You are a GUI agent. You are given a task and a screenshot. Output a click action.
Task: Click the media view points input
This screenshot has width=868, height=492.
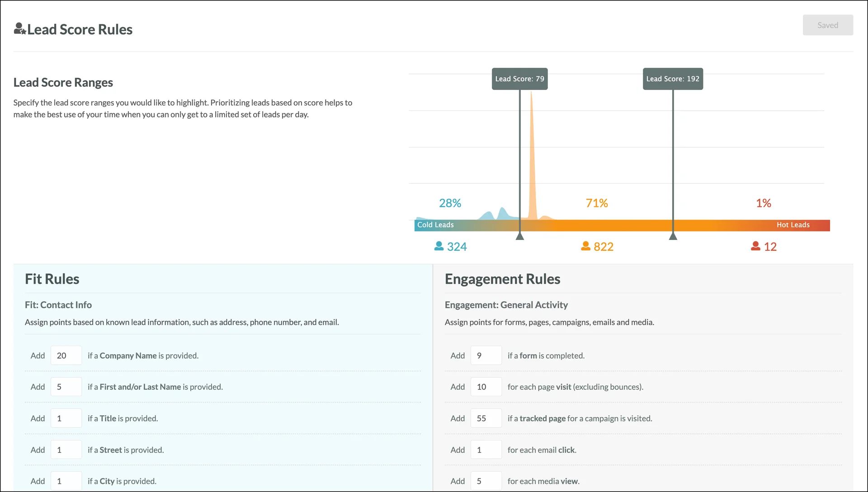tap(486, 481)
